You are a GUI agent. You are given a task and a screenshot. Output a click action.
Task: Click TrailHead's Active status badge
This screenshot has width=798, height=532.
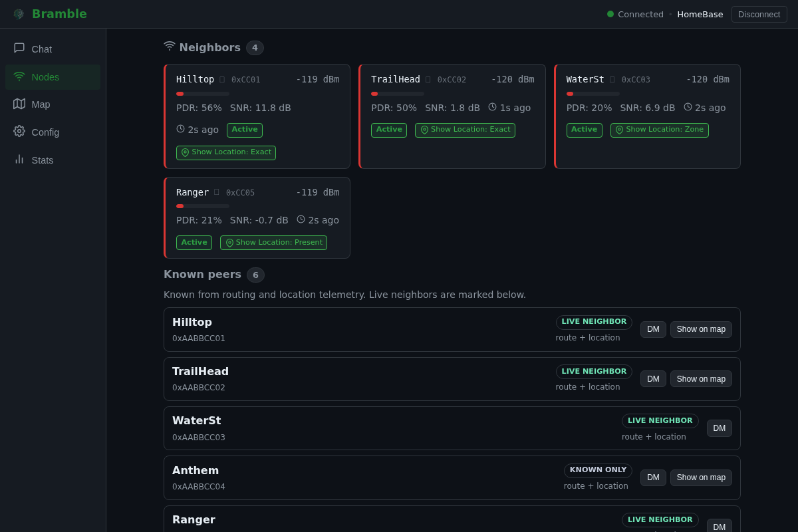click(x=389, y=130)
